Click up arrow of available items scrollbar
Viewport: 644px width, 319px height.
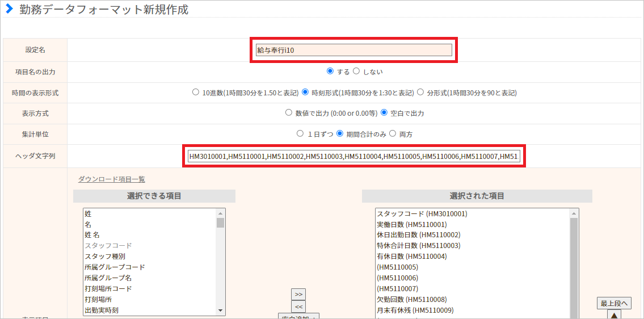coord(221,213)
